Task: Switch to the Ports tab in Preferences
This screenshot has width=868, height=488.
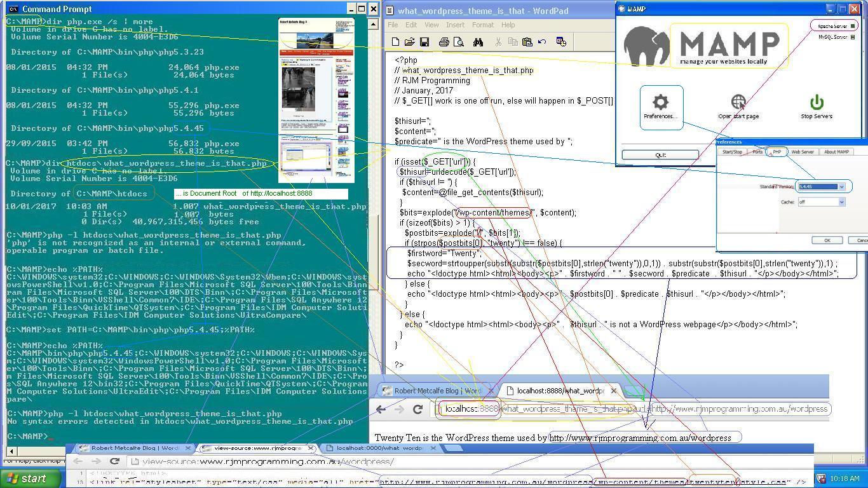Action: (x=757, y=152)
